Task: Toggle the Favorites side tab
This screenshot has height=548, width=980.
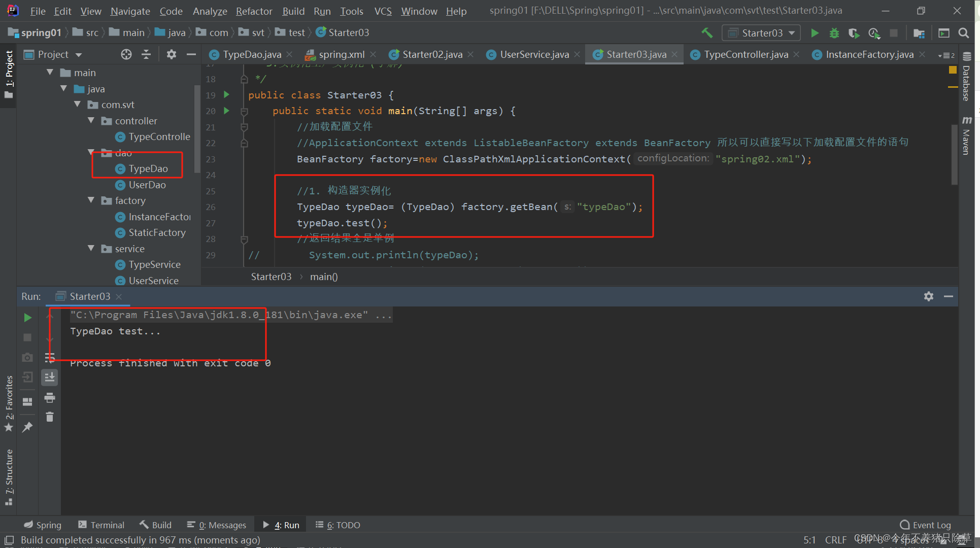Action: coord(9,403)
